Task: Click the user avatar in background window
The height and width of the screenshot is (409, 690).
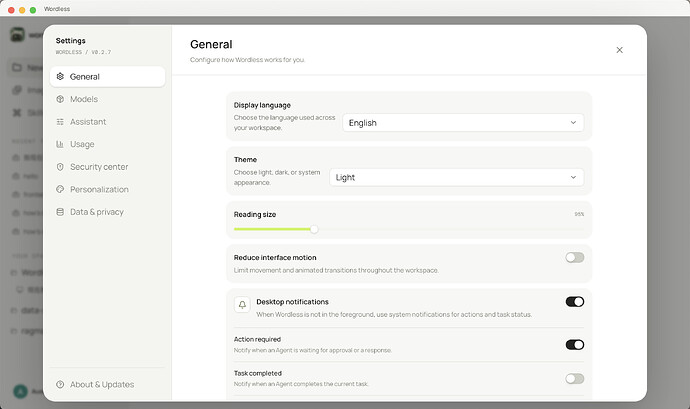Action: point(20,391)
